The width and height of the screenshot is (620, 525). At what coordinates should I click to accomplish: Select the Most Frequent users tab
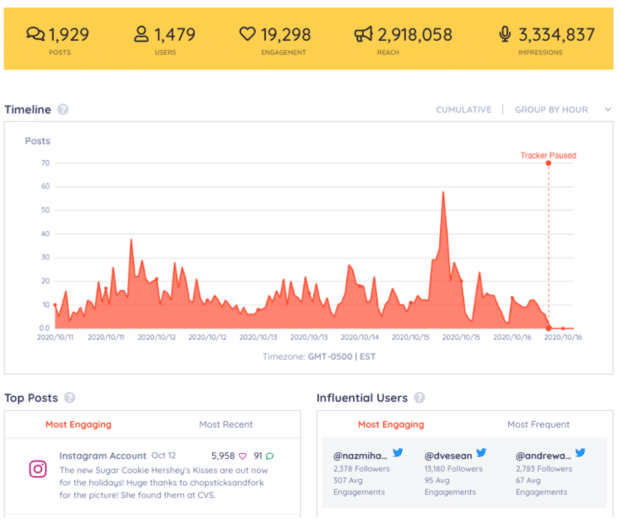coord(538,425)
